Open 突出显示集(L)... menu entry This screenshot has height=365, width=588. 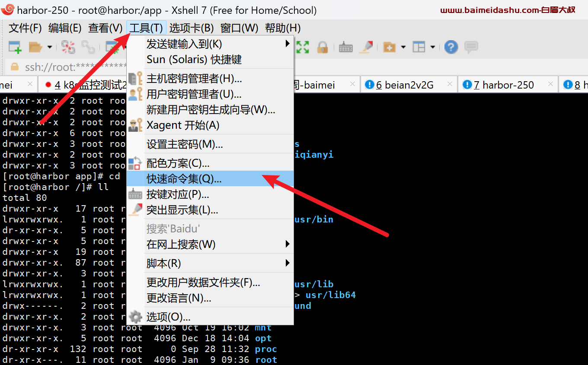tap(210, 210)
